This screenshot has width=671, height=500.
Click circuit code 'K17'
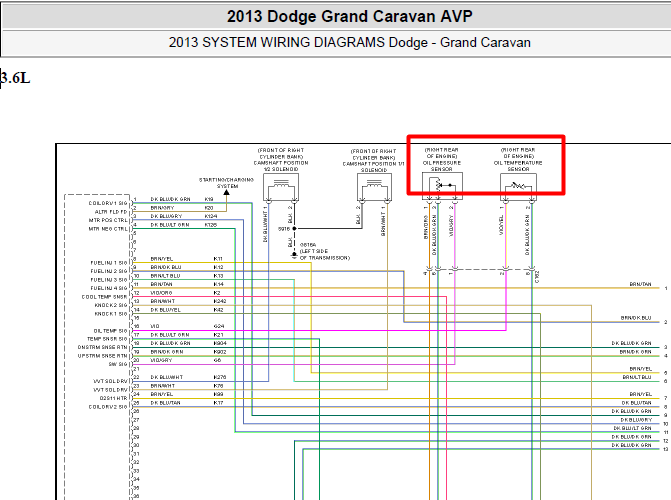218,403
